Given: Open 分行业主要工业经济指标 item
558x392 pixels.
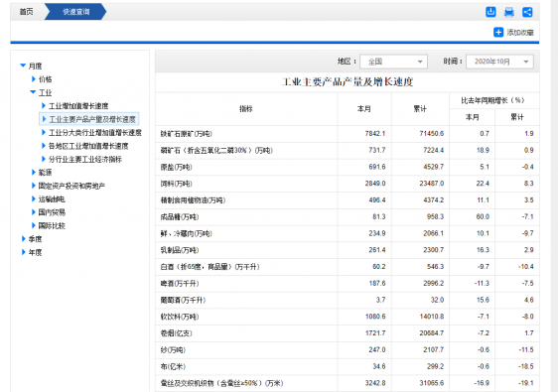Looking at the screenshot, I should point(85,159).
